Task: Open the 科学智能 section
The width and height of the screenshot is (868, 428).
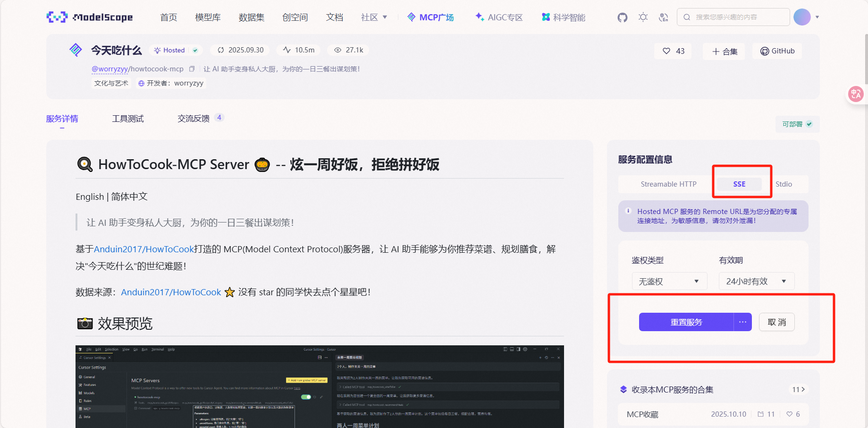Action: [x=564, y=17]
